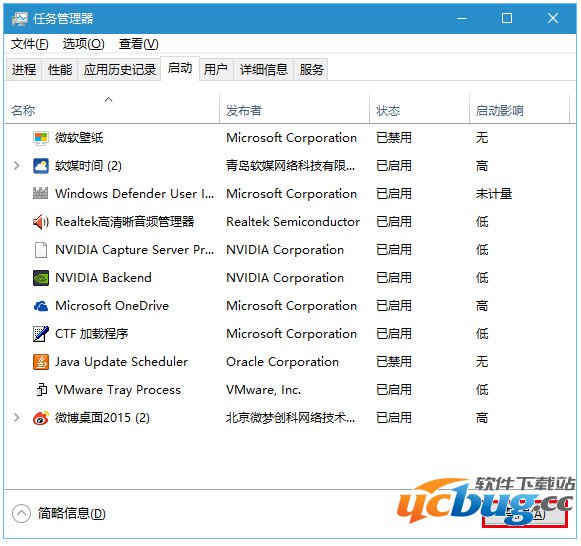The image size is (581, 546).
Task: Open the 选项(O) menu
Action: point(83,44)
